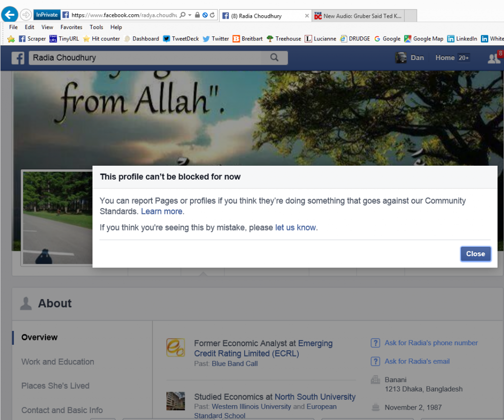Go to Facebook Home
This screenshot has height=420, width=504.
445,58
